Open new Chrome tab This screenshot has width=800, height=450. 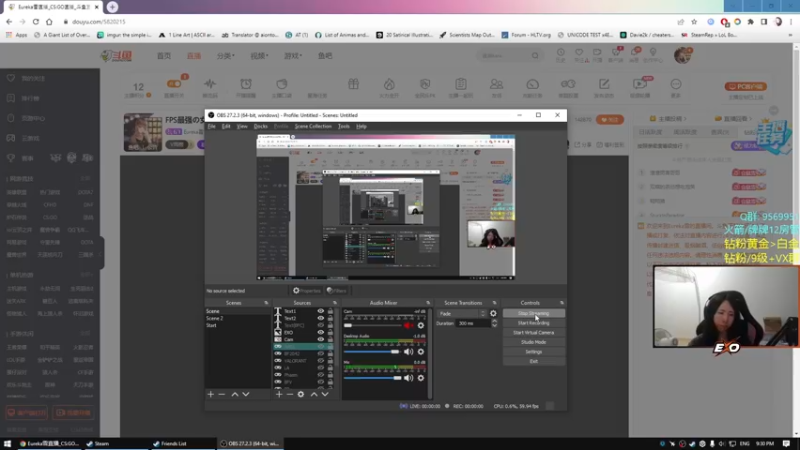(112, 7)
